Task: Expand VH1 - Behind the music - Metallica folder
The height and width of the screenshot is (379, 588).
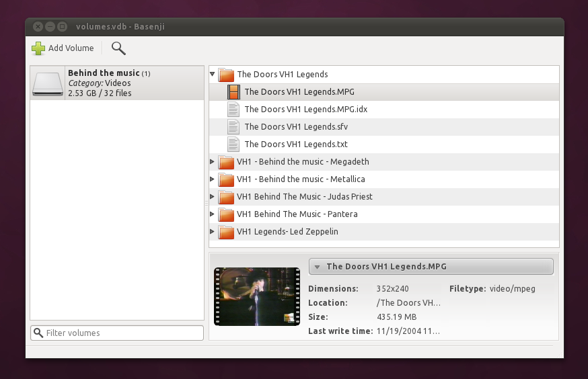Action: (x=212, y=179)
